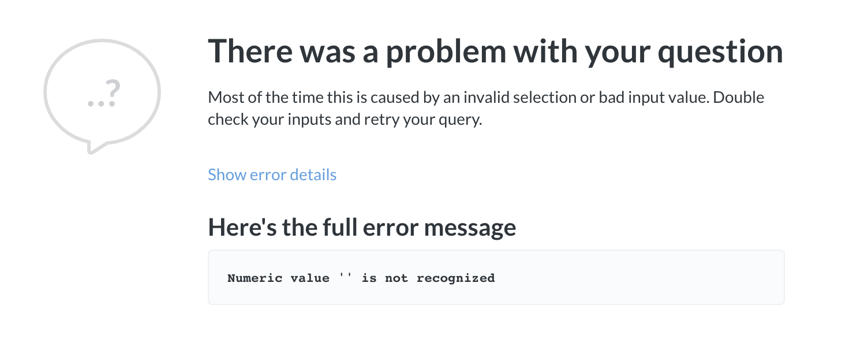The image size is (868, 357).
Task: Open error details via the blue link
Action: [272, 174]
